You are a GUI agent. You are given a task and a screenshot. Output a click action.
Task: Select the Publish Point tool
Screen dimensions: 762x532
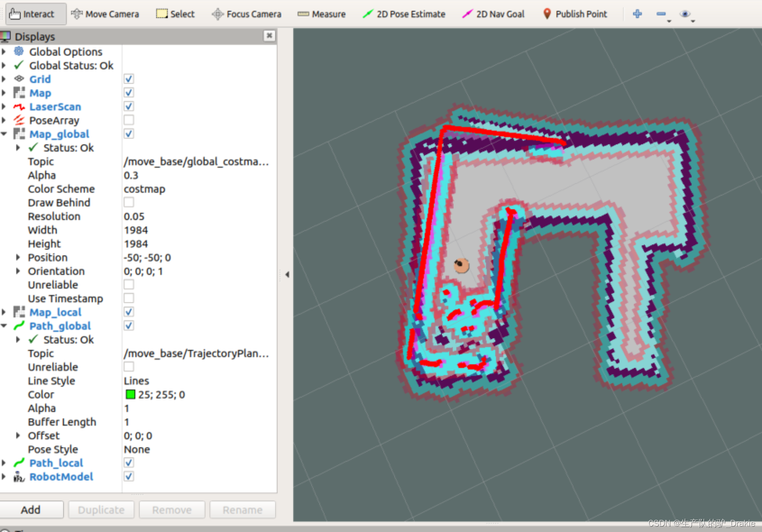[x=574, y=14]
